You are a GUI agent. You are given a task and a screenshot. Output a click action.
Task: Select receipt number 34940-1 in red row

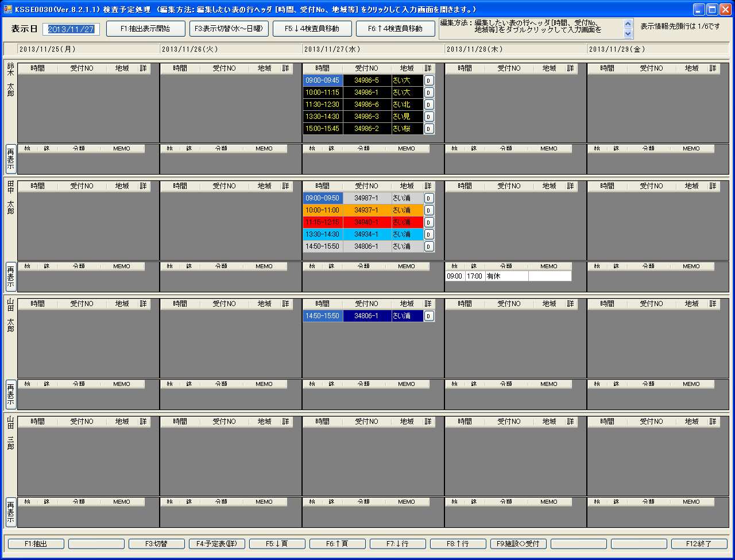[x=367, y=222]
